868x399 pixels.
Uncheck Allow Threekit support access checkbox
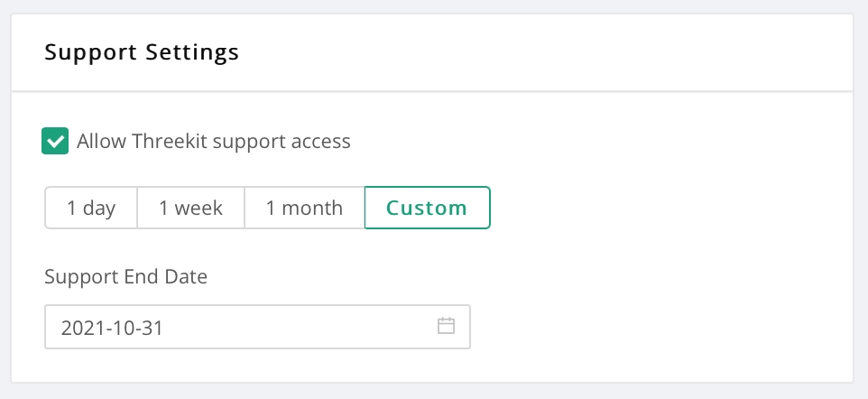tap(56, 141)
